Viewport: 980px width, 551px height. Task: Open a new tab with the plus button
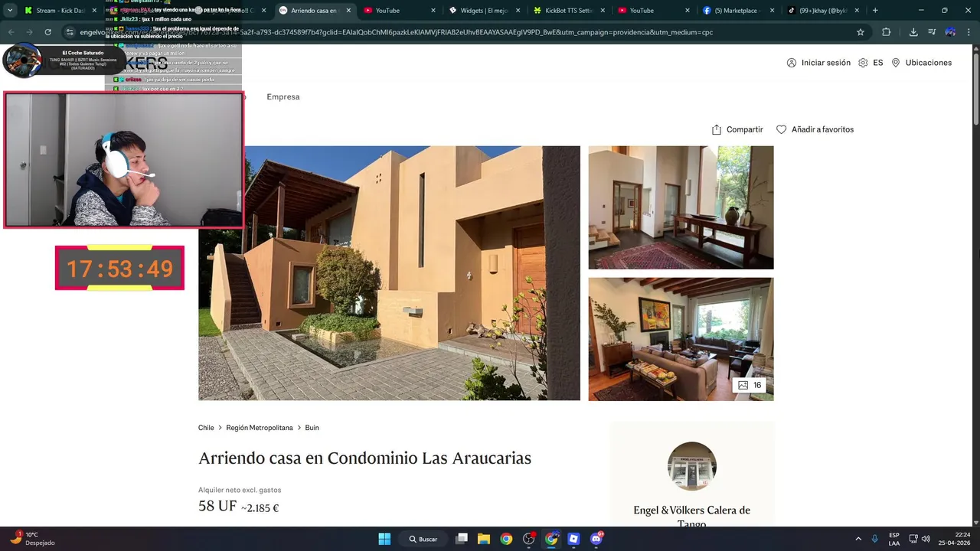pyautogui.click(x=875, y=11)
